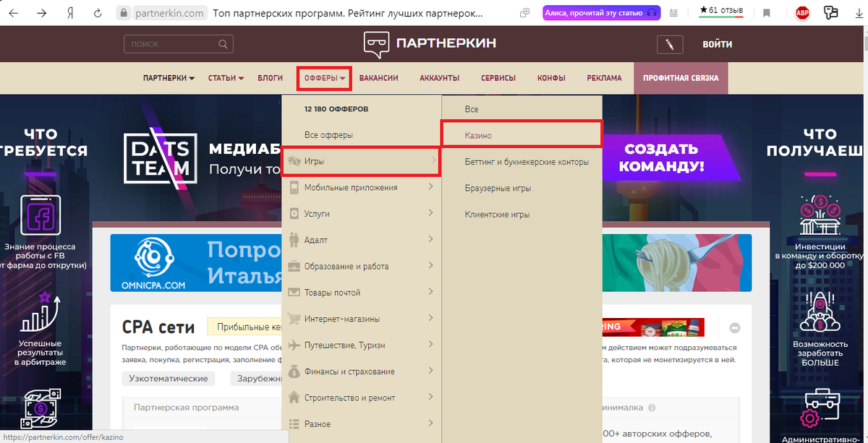The image size is (868, 443).
Task: Click the cart icon beside 'Интернет-магазины'
Action: (294, 319)
